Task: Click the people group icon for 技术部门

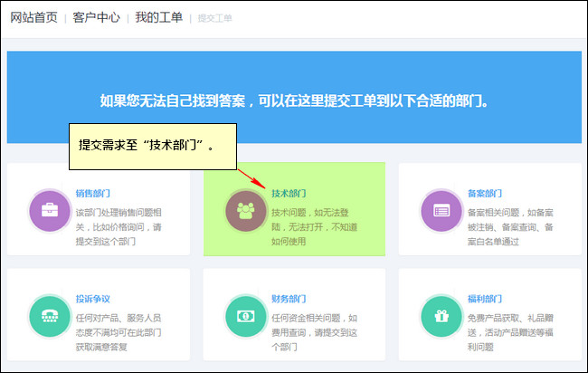Action: [246, 211]
